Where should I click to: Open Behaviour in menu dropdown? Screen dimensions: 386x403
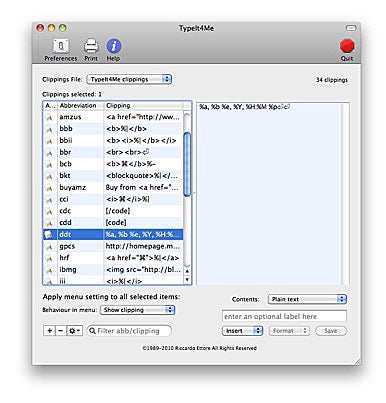coord(137,310)
